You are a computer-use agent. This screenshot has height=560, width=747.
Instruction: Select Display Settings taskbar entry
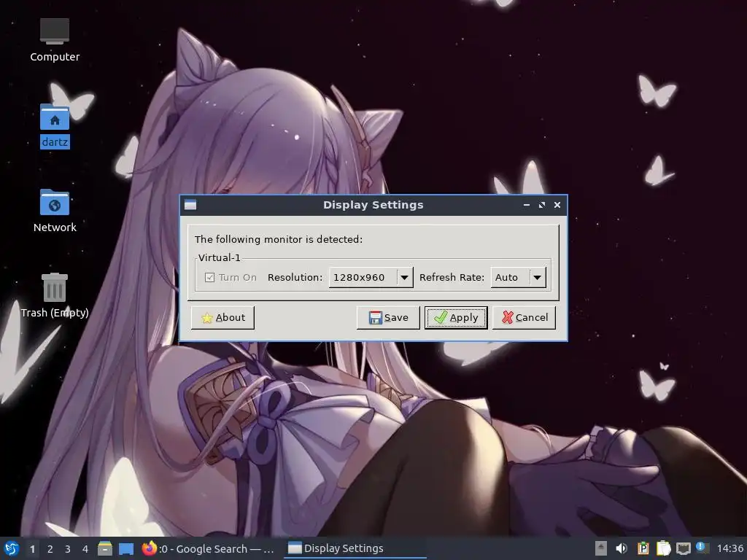355,548
